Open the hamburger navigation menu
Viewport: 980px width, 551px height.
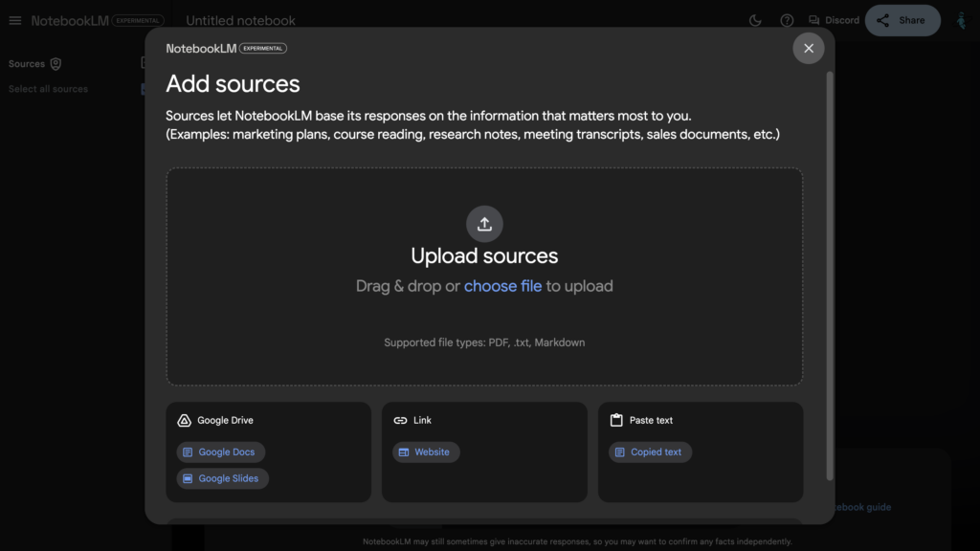click(14, 20)
